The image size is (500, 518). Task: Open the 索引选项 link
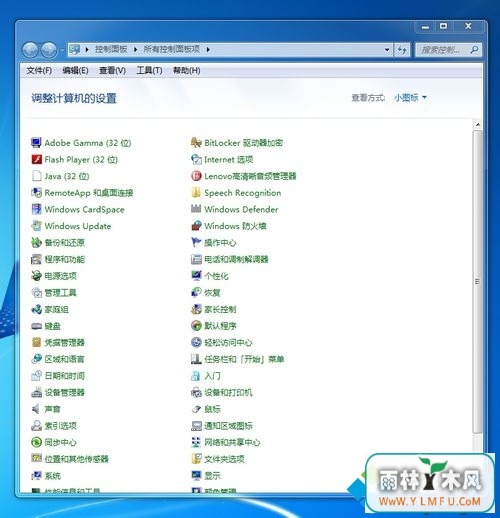click(x=60, y=426)
